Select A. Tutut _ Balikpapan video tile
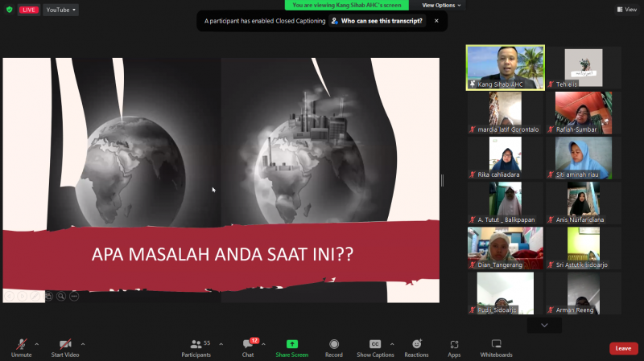Viewport: 644px width, 361px height. pyautogui.click(x=506, y=203)
